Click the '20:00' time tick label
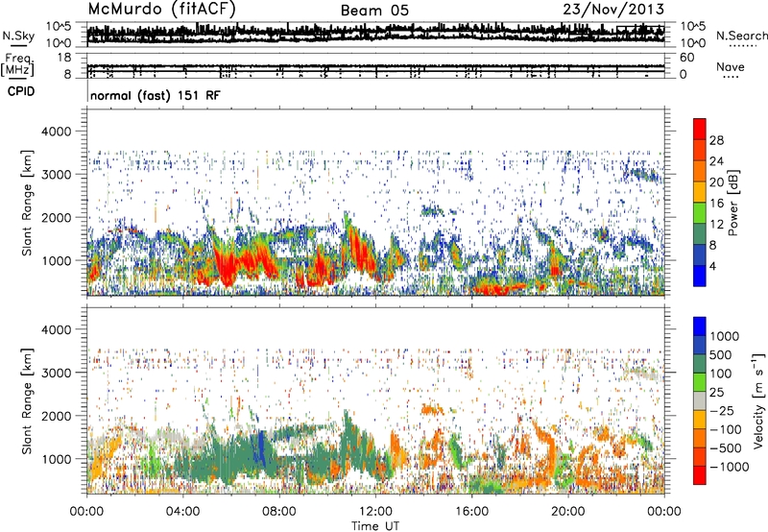Image resolution: width=768 pixels, height=532 pixels. coord(567,512)
